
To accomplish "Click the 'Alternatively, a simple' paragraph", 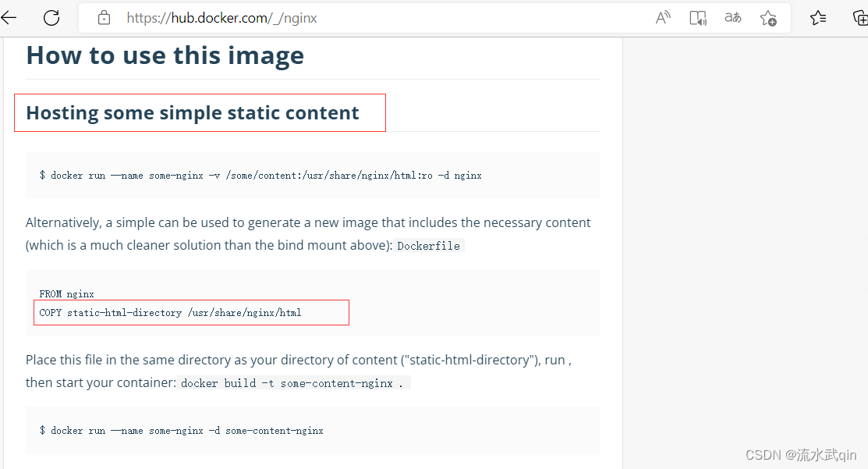I will [308, 233].
